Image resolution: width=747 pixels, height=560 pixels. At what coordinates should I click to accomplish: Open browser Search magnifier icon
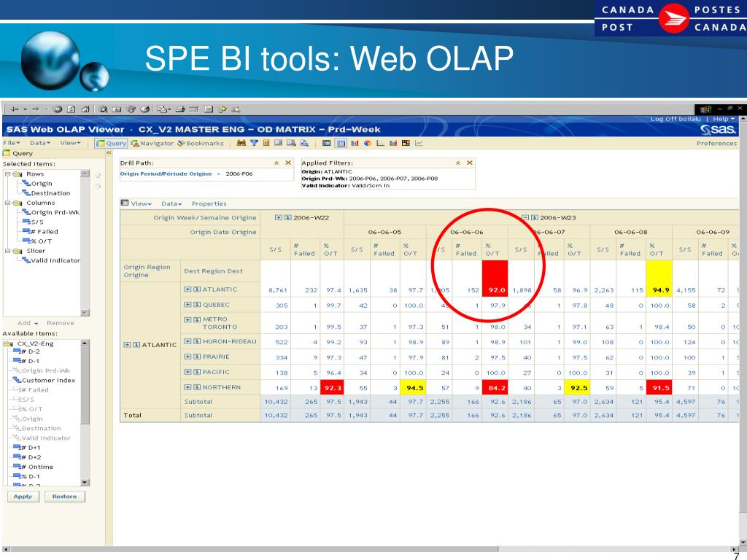pos(103,109)
